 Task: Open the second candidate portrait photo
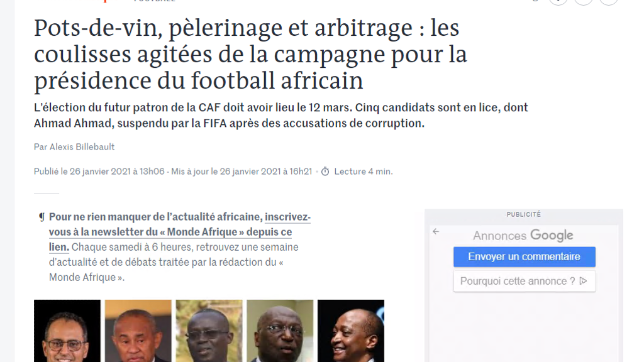tap(138, 331)
